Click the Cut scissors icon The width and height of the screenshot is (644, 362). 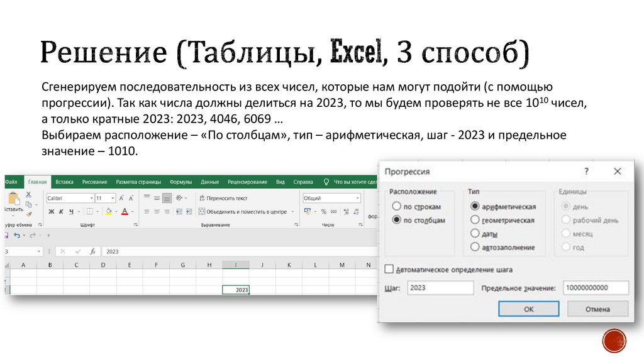pos(28,195)
